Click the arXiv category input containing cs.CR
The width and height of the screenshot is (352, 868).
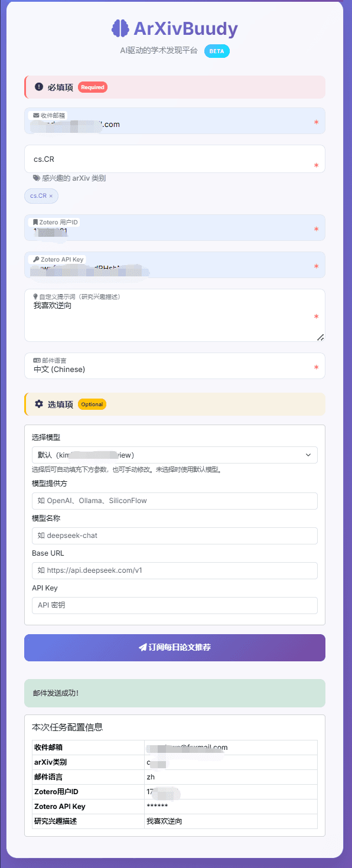point(175,159)
